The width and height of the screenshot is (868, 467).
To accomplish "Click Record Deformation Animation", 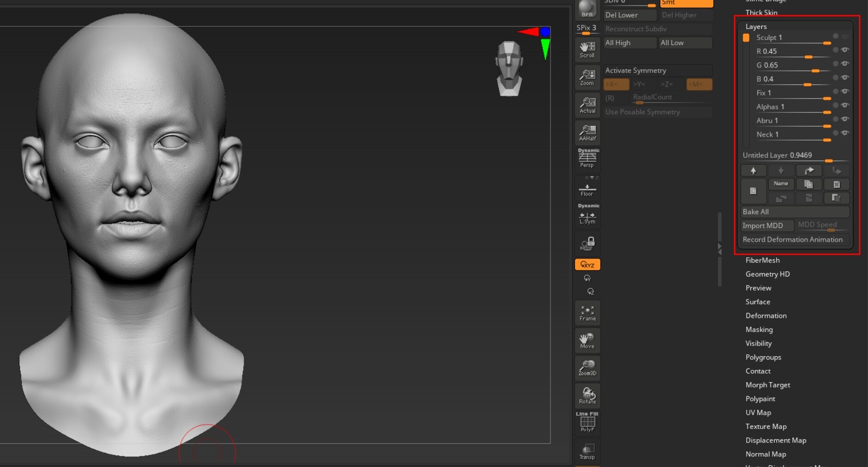I will 795,239.
